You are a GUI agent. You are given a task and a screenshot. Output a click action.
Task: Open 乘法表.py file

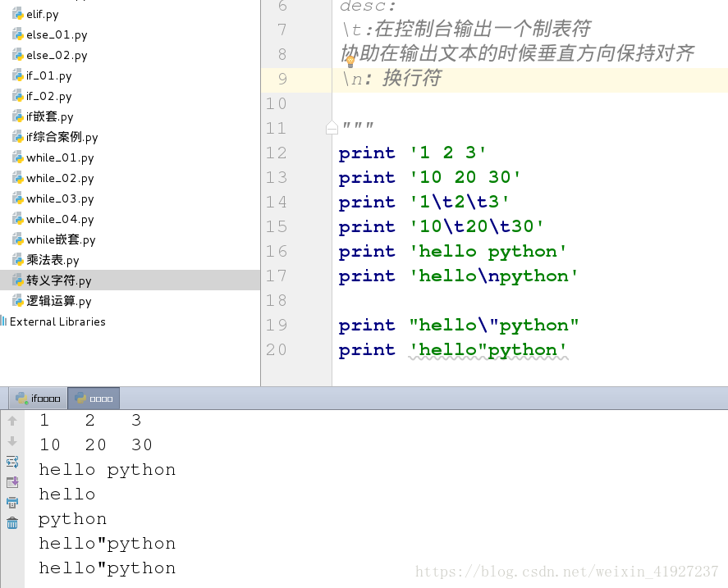click(x=53, y=260)
